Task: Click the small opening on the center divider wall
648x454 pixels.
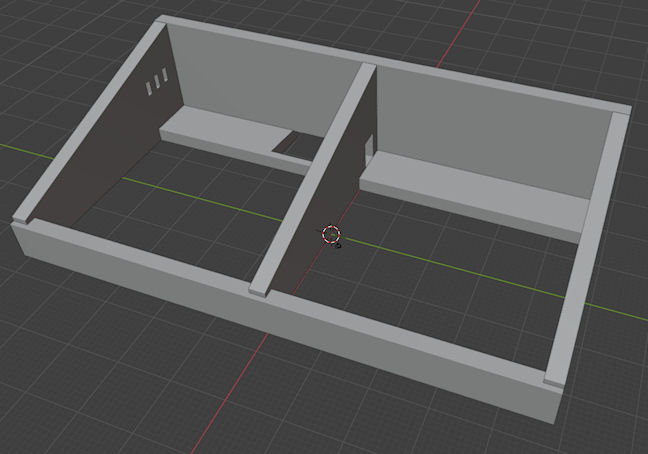Action: pyautogui.click(x=367, y=146)
